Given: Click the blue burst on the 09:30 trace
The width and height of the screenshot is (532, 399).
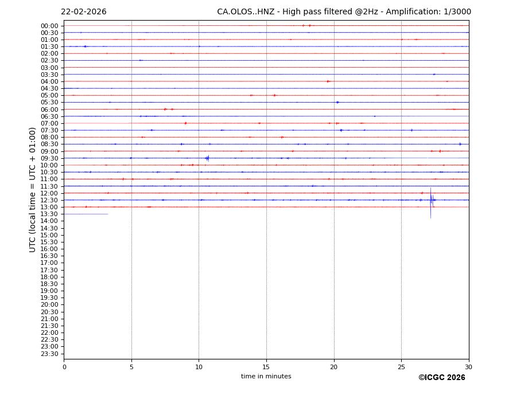Looking at the screenshot, I should click(207, 158).
